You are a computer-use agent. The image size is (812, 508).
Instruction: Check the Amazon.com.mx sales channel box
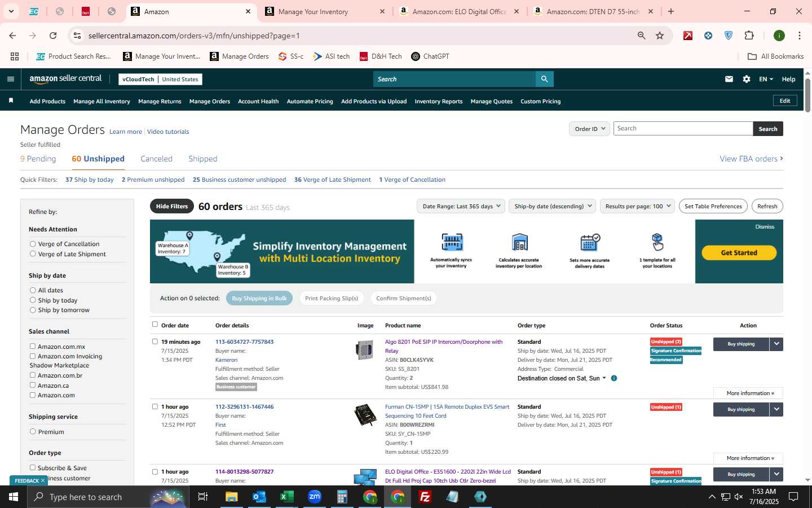click(x=33, y=346)
